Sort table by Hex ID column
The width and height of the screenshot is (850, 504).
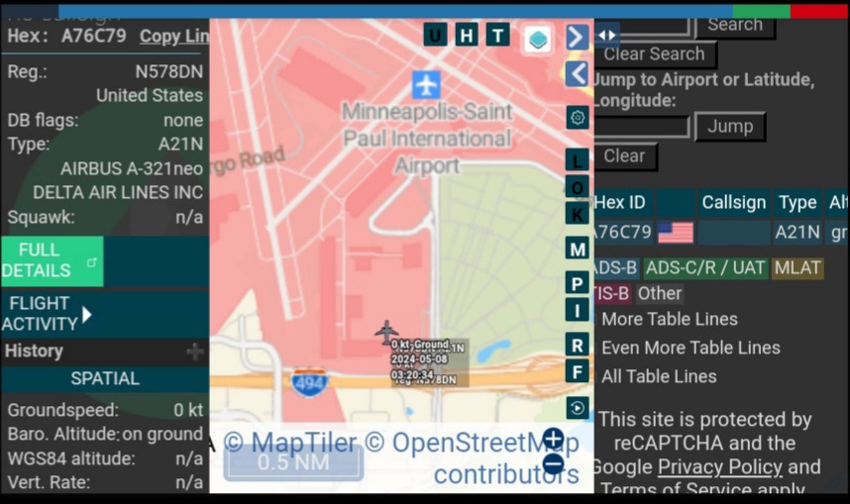[x=623, y=203]
